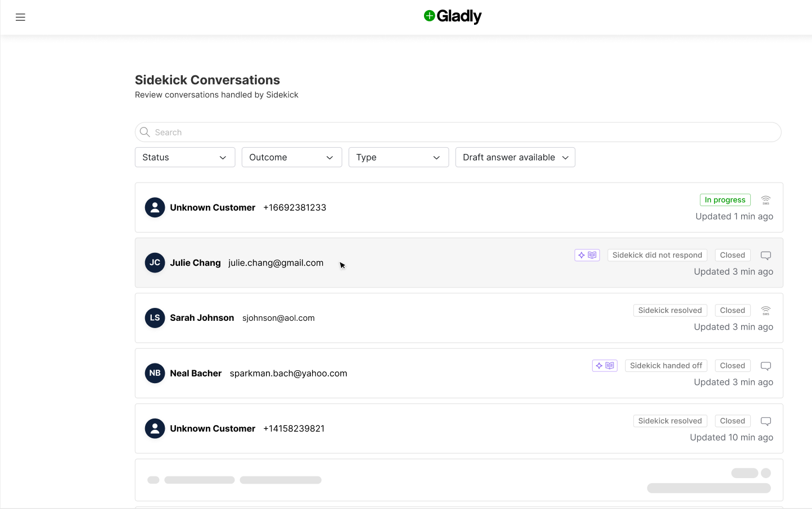Open Sarah Johnson's conversation by name
812x509 pixels.
tap(202, 318)
